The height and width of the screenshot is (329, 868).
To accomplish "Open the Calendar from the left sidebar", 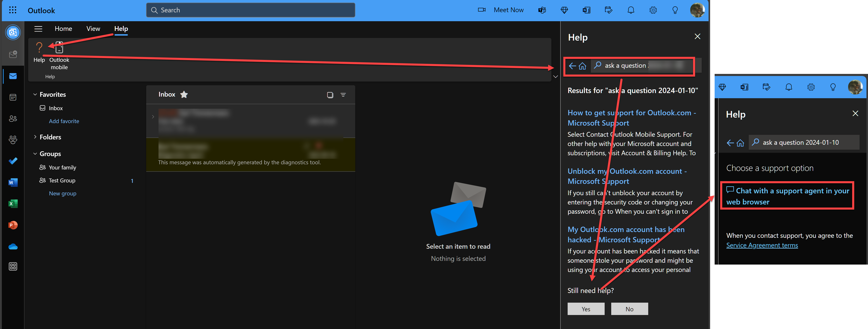I will [13, 97].
